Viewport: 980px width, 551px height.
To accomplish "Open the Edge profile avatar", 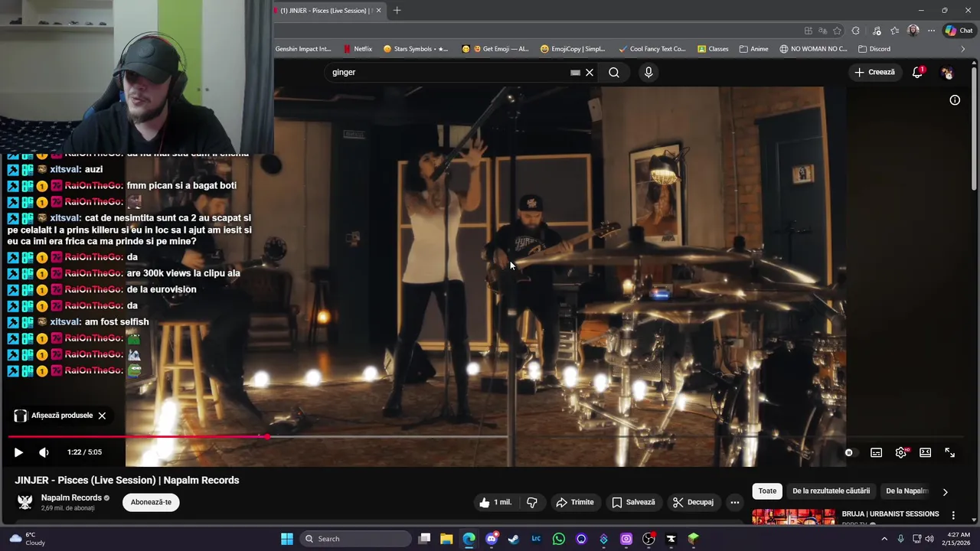I will click(x=913, y=31).
